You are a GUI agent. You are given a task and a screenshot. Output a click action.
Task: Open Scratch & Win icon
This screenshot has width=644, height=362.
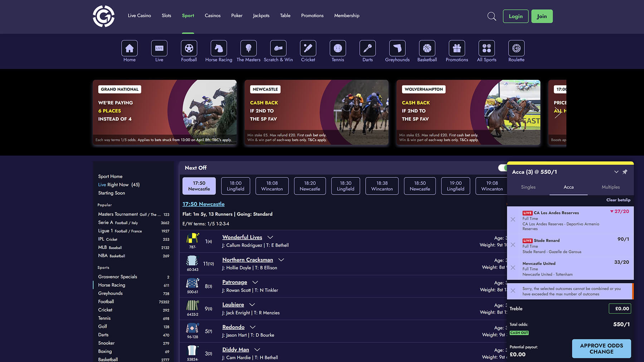click(x=278, y=48)
